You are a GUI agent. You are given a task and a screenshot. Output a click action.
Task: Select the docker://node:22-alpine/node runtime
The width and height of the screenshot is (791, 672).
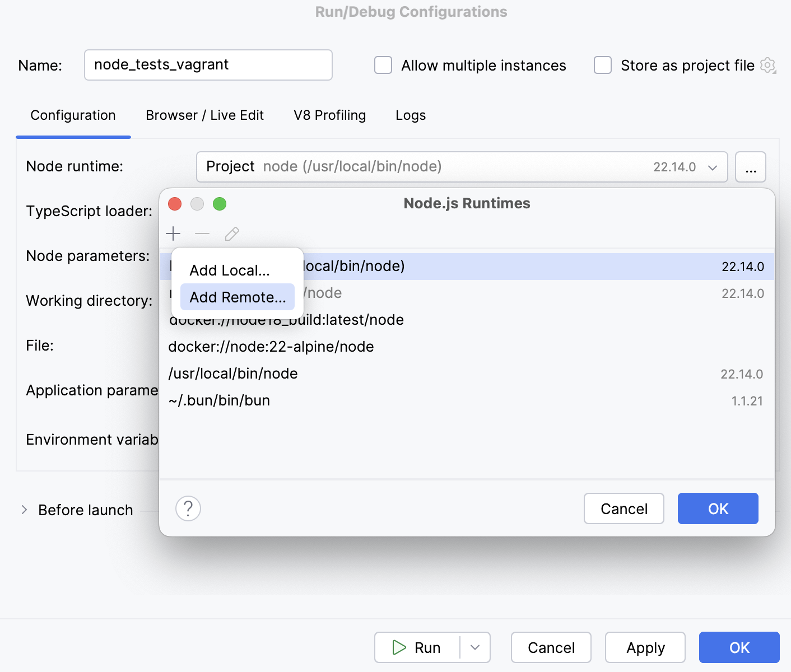271,347
